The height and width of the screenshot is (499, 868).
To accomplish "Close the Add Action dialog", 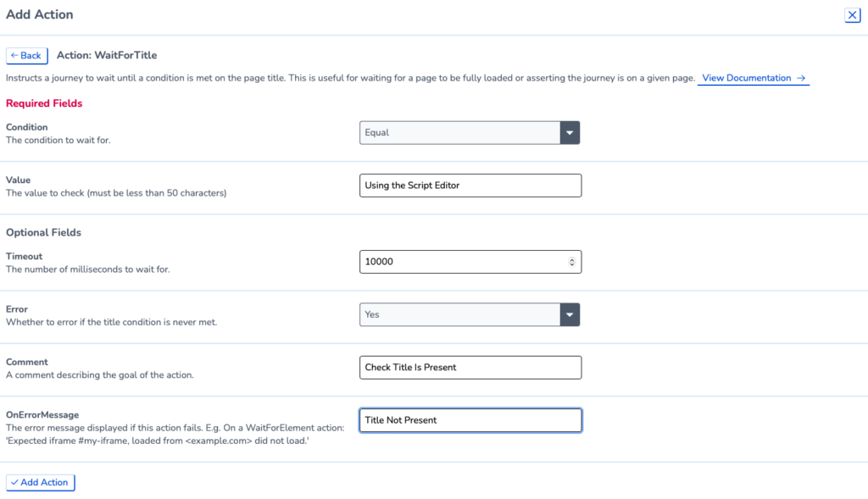I will [x=852, y=15].
